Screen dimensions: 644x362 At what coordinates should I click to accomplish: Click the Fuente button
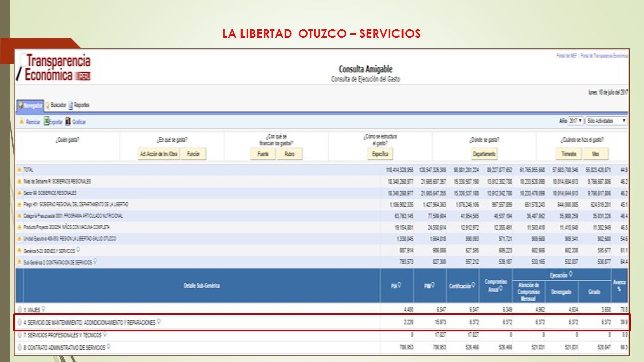coord(263,154)
